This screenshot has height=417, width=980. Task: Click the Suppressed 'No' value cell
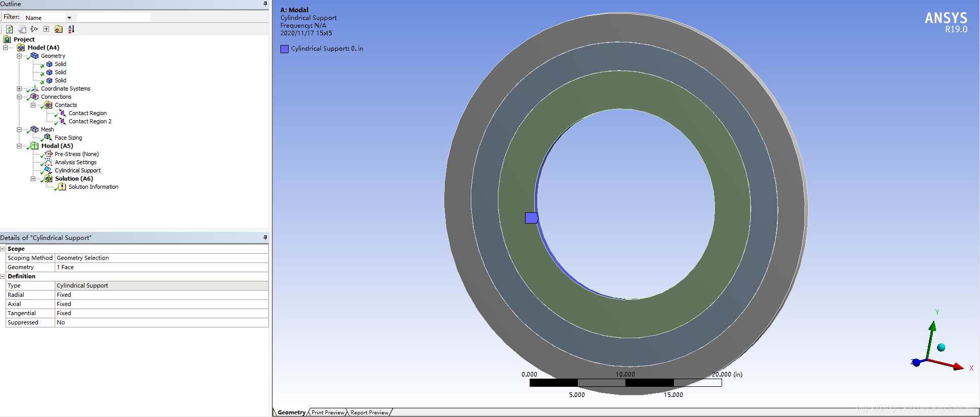[162, 322]
